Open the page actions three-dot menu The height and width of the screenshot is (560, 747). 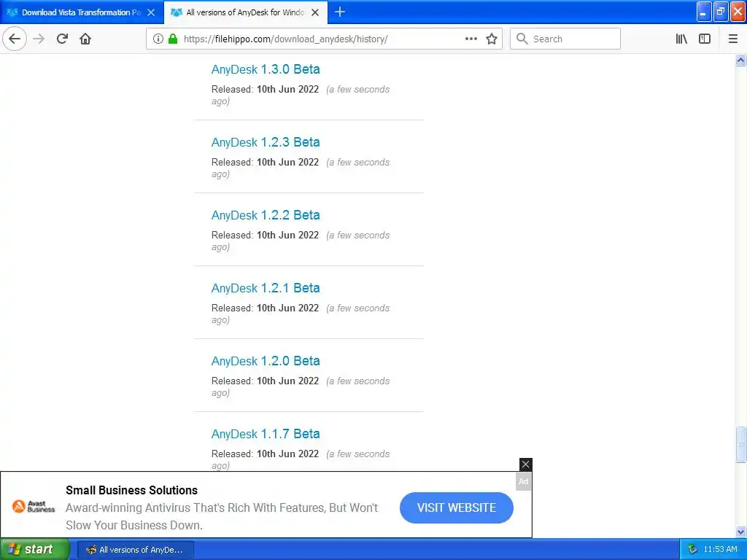471,39
